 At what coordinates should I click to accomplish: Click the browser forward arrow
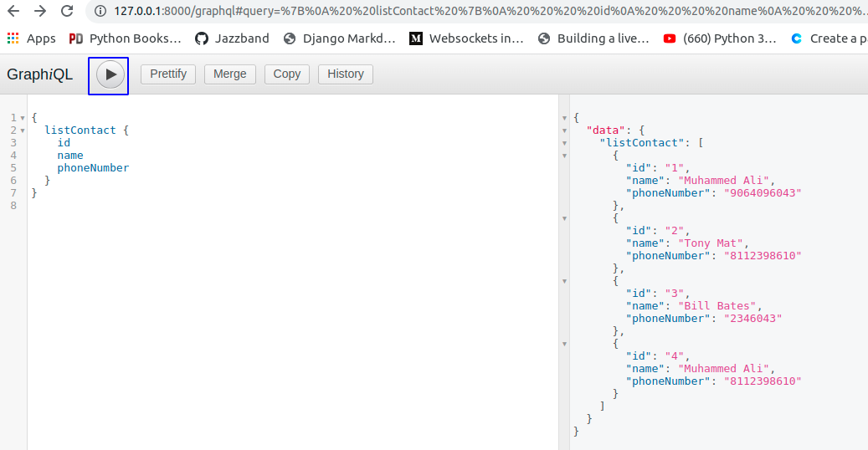40,12
